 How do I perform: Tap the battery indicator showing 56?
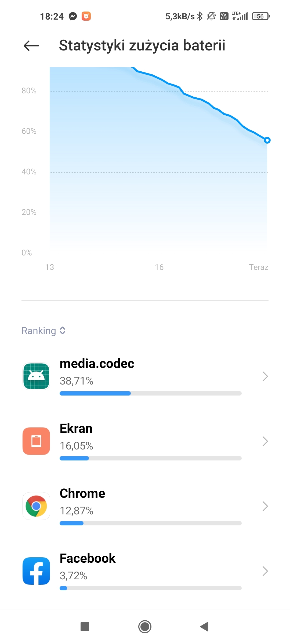tap(260, 16)
